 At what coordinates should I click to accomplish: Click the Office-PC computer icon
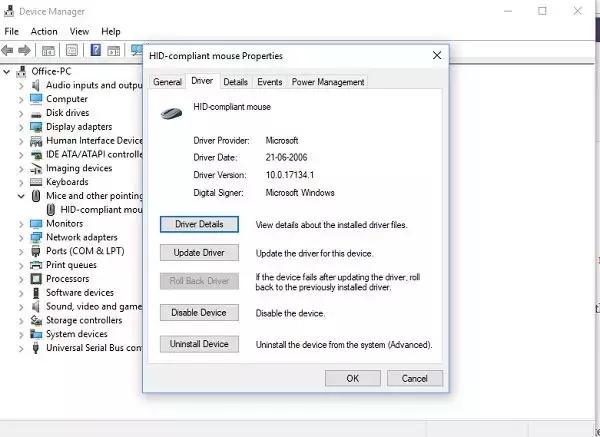[21, 71]
